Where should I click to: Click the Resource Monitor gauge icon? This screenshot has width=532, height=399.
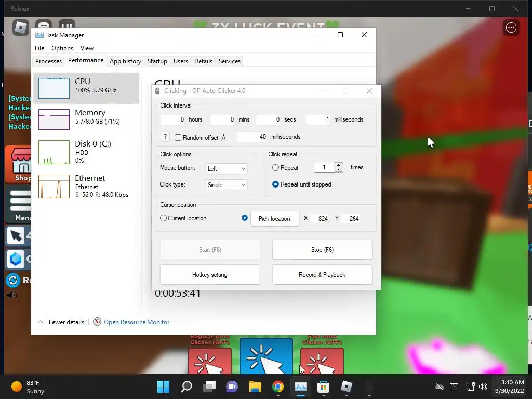[97, 322]
